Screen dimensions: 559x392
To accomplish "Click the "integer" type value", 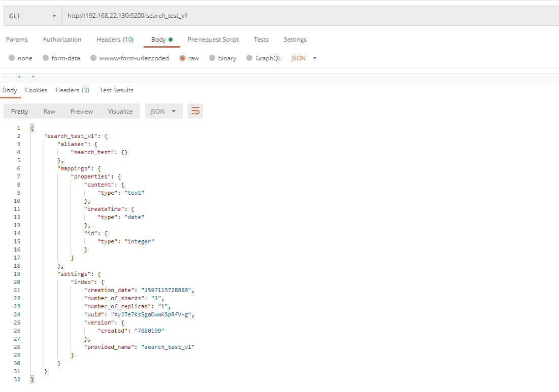I will coord(140,241).
